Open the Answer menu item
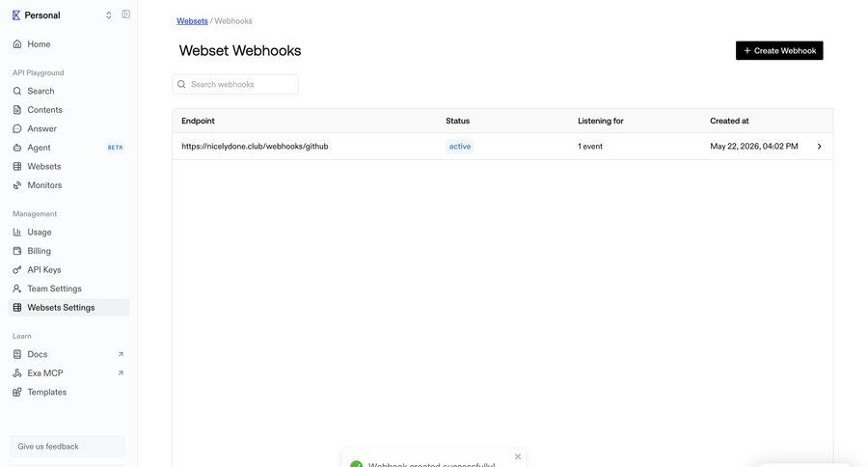Viewport: 868px width, 467px height. pyautogui.click(x=68, y=128)
